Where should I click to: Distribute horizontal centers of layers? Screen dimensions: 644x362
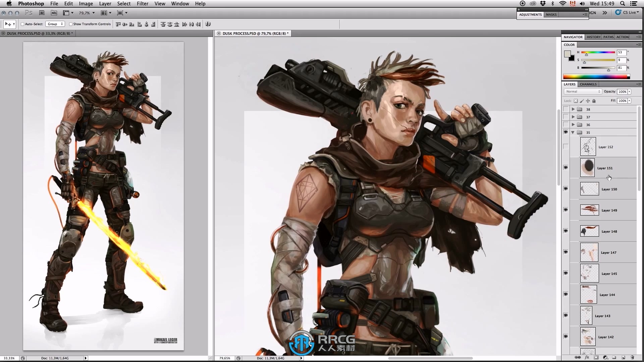[x=192, y=24]
